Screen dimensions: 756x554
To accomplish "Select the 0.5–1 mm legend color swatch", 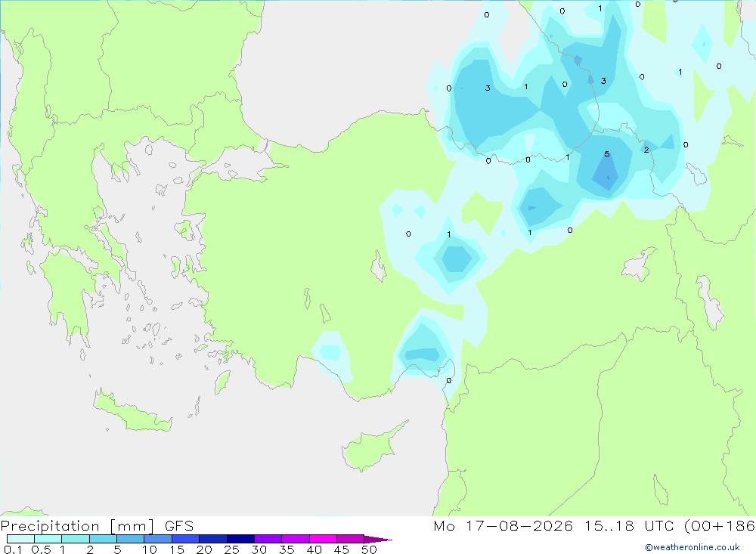I will coord(48,539).
